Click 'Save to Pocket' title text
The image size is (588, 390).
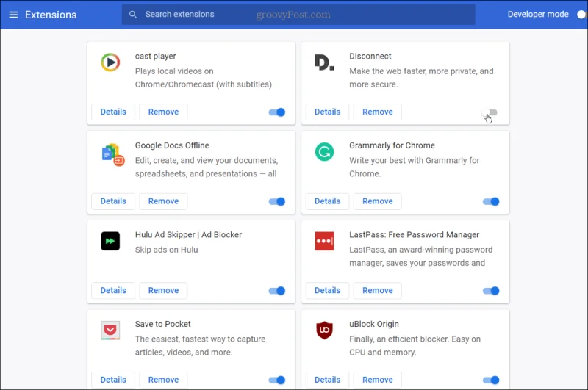pyautogui.click(x=162, y=324)
